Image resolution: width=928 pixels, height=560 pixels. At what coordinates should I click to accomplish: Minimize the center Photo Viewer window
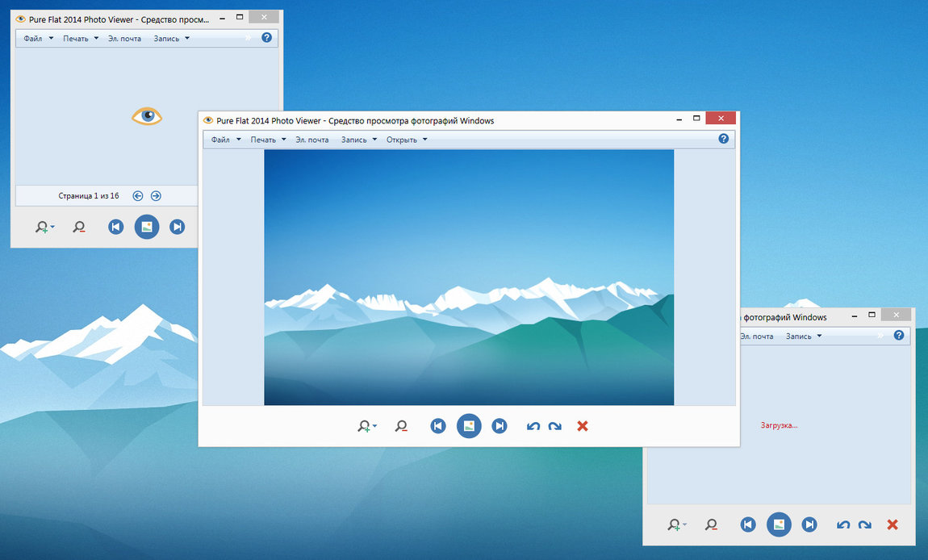679,119
